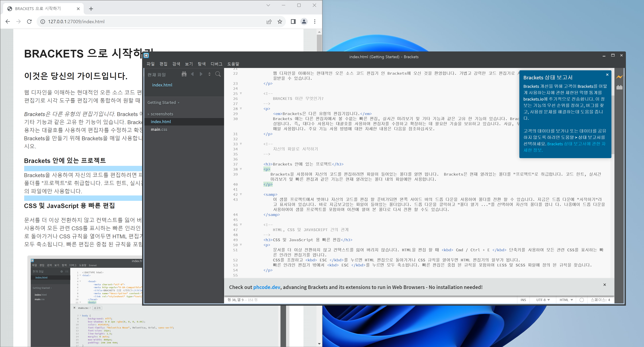
Task: Follow the phcode.dev link in the banner
Action: tap(267, 287)
